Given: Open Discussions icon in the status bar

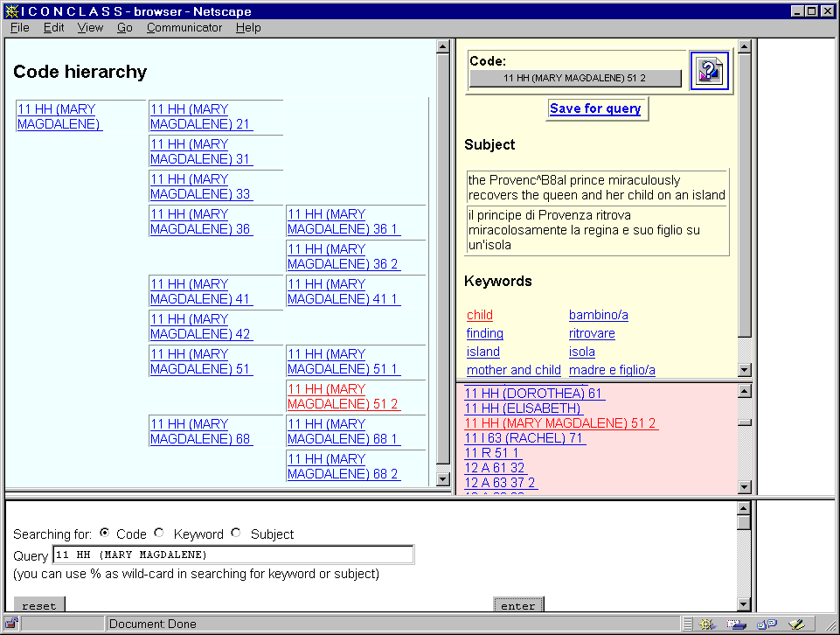Looking at the screenshot, I should tap(767, 625).
